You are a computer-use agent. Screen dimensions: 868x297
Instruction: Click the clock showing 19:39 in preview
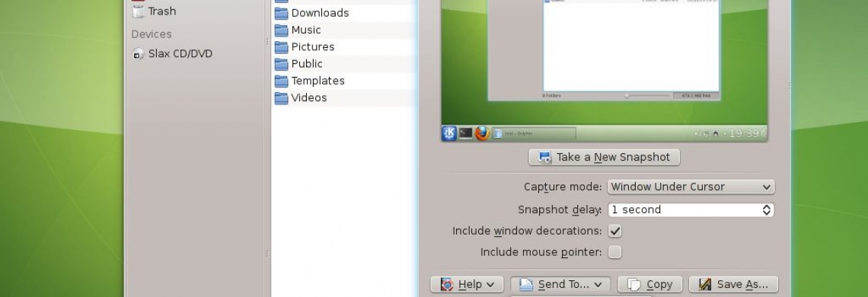tap(743, 133)
